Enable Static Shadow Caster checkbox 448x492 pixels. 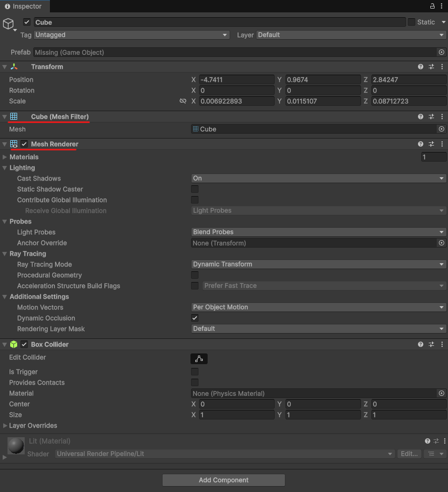point(195,189)
